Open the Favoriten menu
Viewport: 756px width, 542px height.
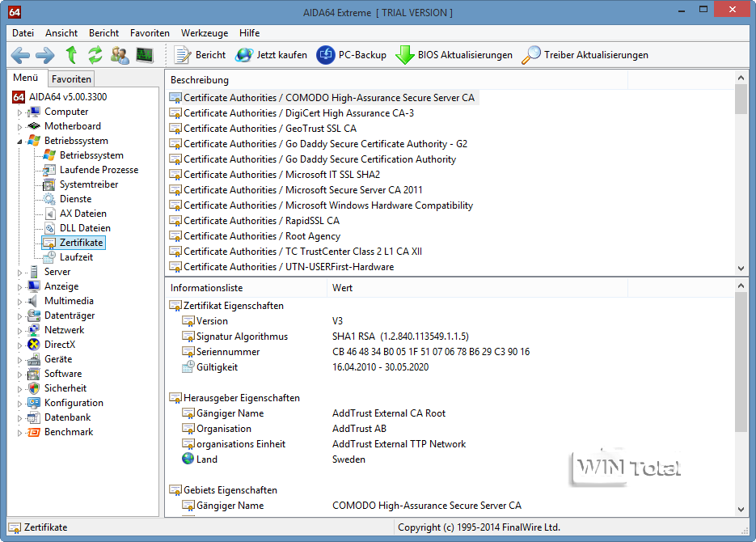[150, 33]
